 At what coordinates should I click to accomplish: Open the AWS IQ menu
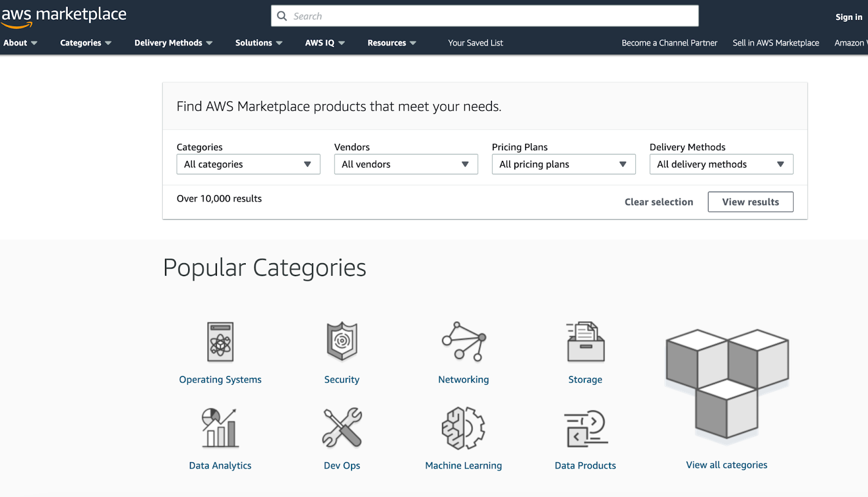tap(324, 42)
